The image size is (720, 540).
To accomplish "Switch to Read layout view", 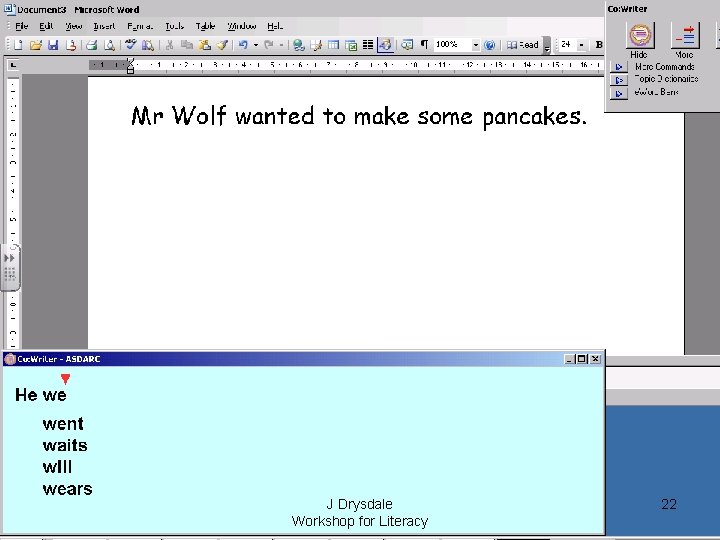I will click(523, 45).
